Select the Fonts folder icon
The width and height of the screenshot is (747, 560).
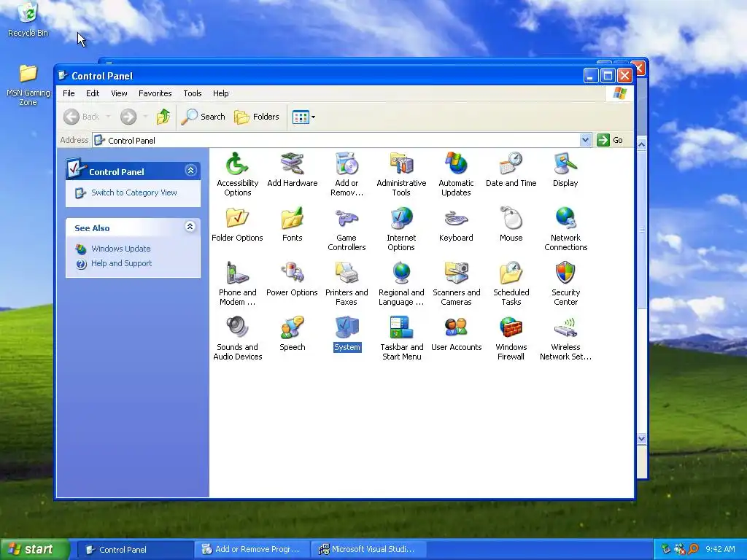(292, 225)
